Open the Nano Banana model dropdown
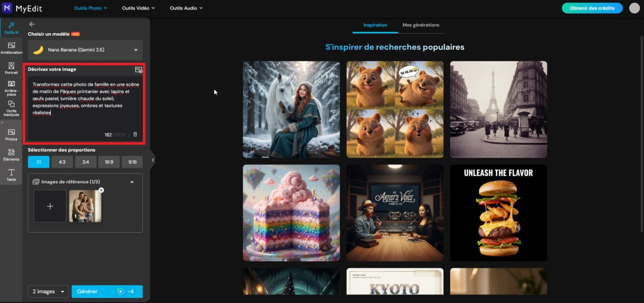Screen dimensions: 644x303 [85, 50]
